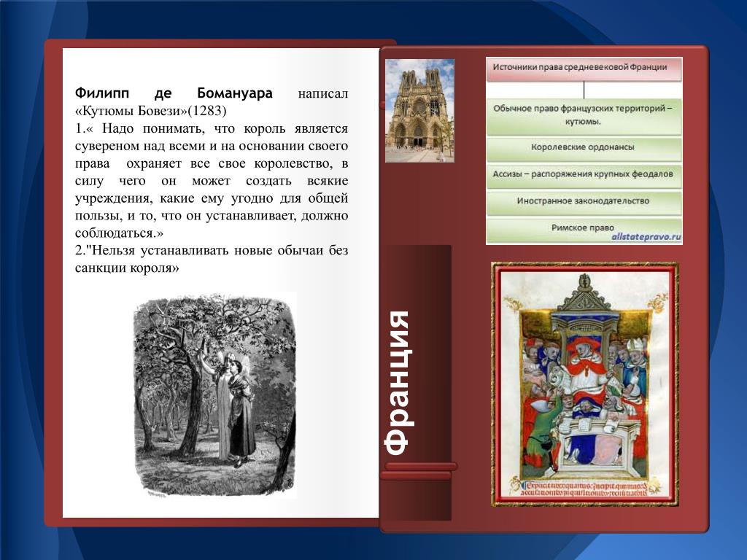Select the 'Источники права средневековой Франции' header box
Screen dimensions: 747x560
point(584,68)
